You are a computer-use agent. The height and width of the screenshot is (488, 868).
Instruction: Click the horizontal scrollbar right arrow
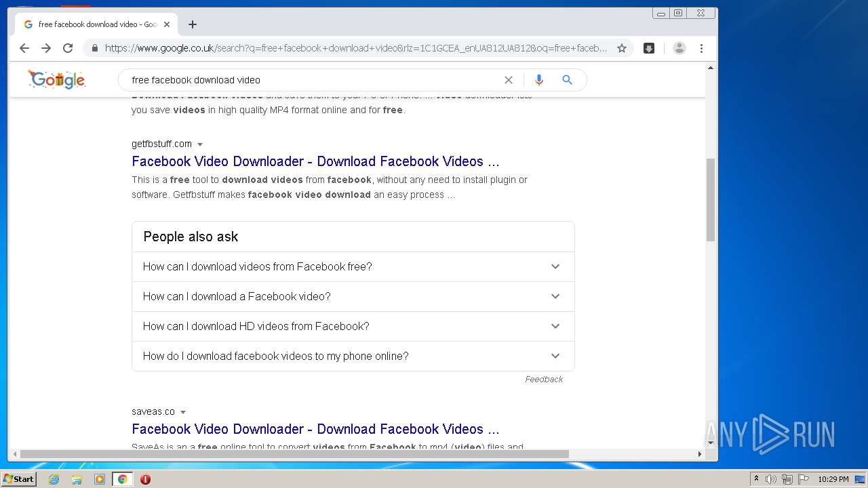[x=701, y=454]
